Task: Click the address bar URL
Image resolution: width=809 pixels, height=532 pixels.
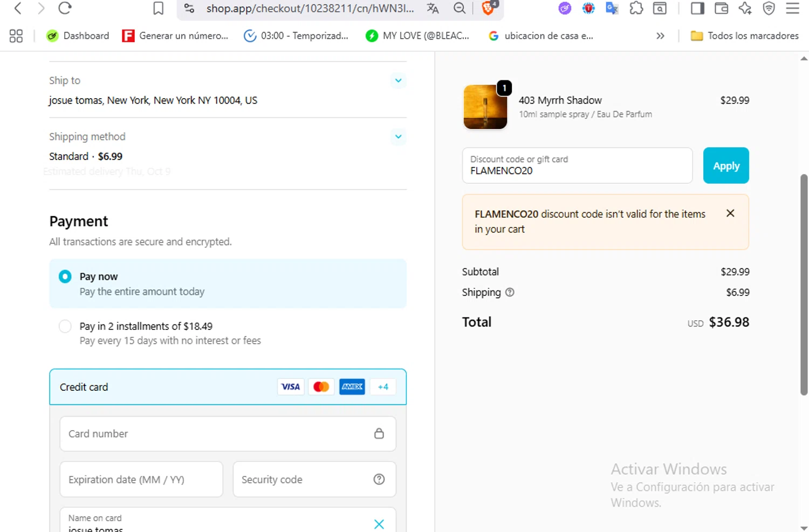Action: pyautogui.click(x=310, y=8)
